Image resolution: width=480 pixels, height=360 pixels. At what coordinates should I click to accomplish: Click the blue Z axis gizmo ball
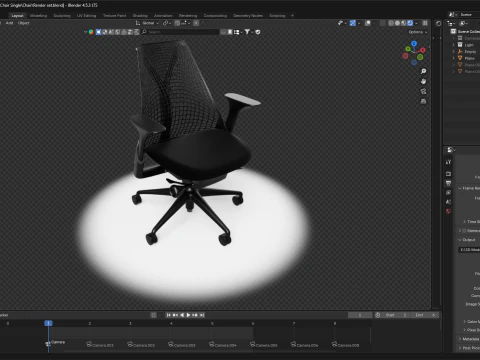point(414,44)
